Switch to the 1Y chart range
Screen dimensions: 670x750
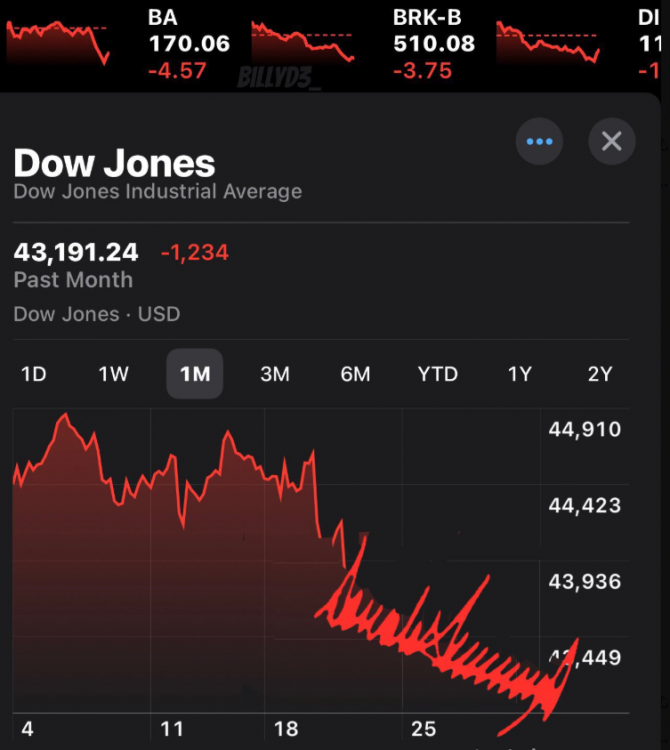pos(519,374)
